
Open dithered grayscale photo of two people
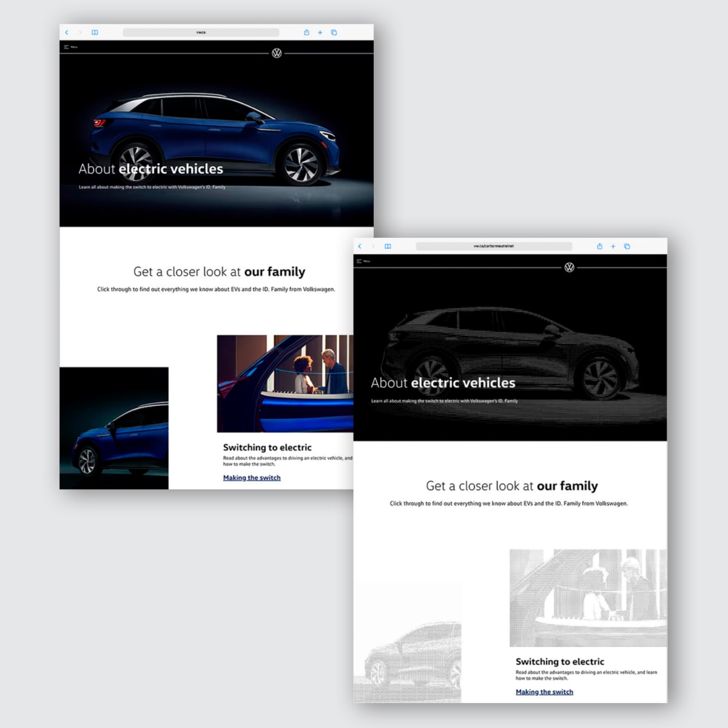click(x=588, y=598)
